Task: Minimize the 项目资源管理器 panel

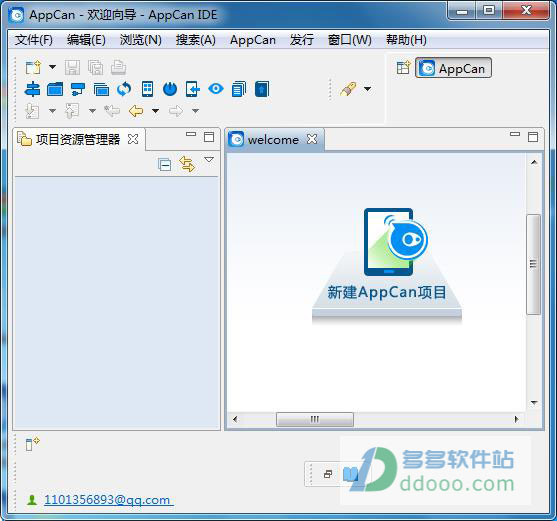Action: (x=191, y=134)
